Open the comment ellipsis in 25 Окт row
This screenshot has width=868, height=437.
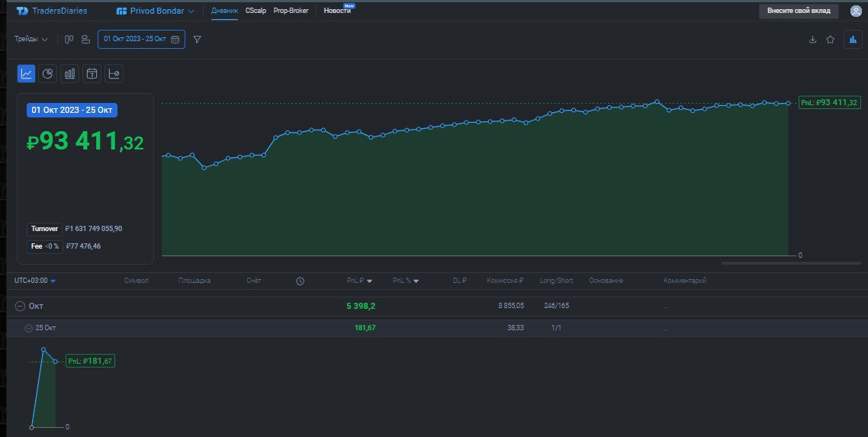coord(666,329)
